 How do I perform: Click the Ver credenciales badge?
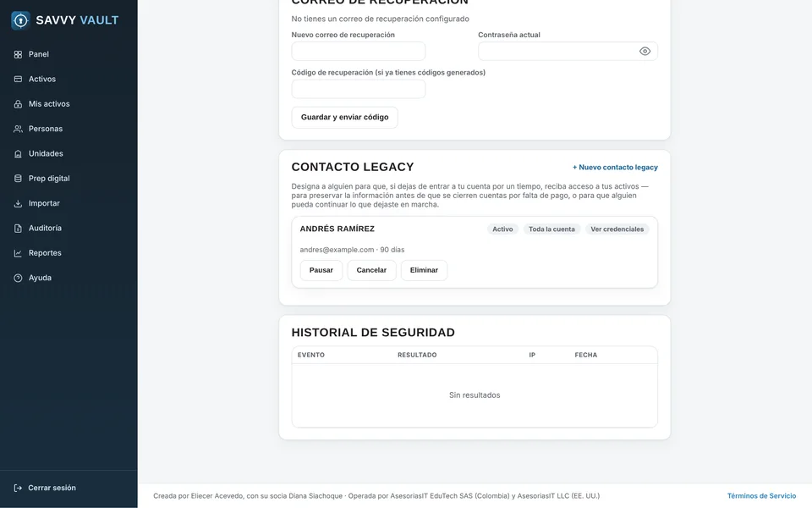click(x=617, y=229)
